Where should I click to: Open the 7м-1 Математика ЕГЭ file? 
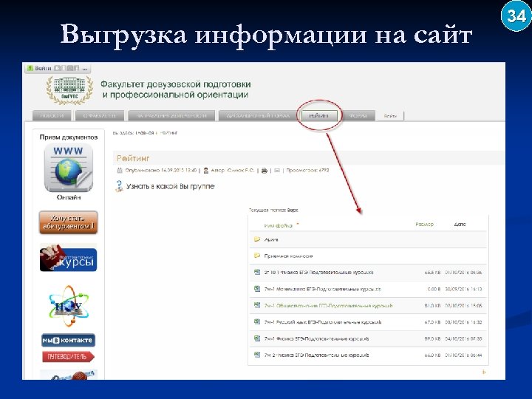coord(322,289)
